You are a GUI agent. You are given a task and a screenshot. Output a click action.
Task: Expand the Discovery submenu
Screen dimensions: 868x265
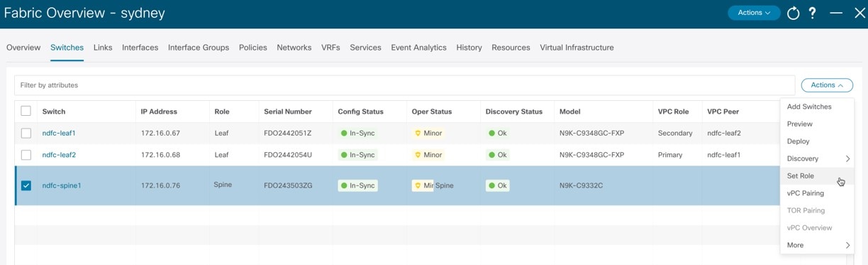[818, 158]
